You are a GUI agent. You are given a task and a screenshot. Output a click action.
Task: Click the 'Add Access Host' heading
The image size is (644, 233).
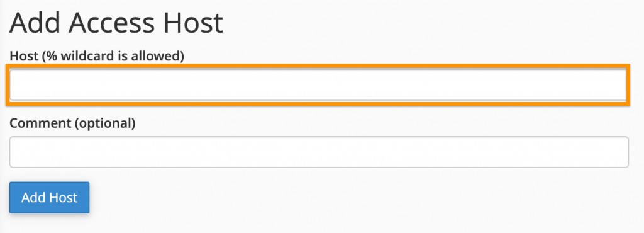[116, 23]
